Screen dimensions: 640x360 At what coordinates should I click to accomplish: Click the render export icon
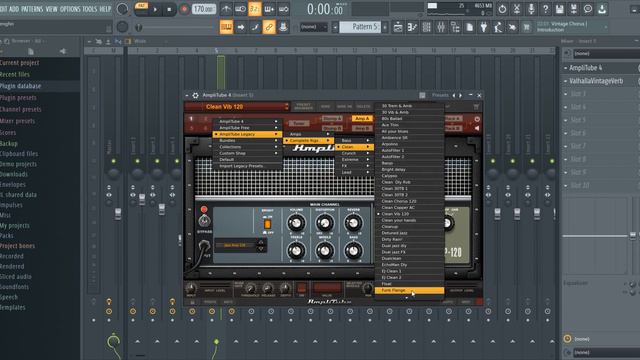click(573, 9)
